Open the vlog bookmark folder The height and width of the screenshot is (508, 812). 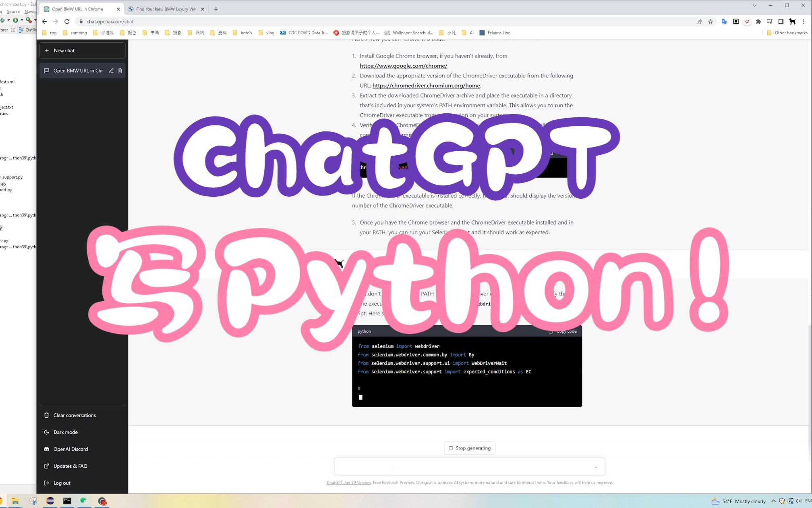click(267, 33)
